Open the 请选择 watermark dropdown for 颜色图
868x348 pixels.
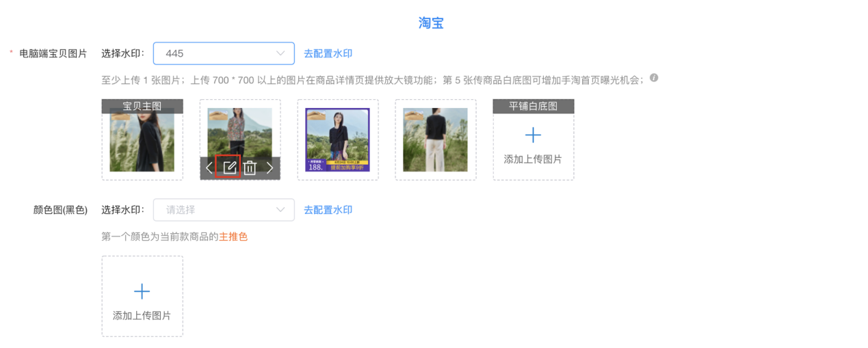pos(224,210)
